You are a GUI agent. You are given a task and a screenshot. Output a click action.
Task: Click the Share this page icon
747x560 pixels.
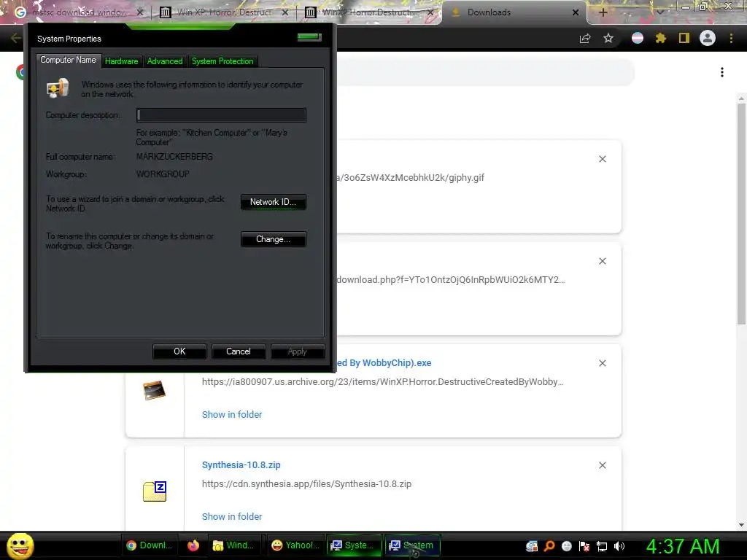pos(585,38)
